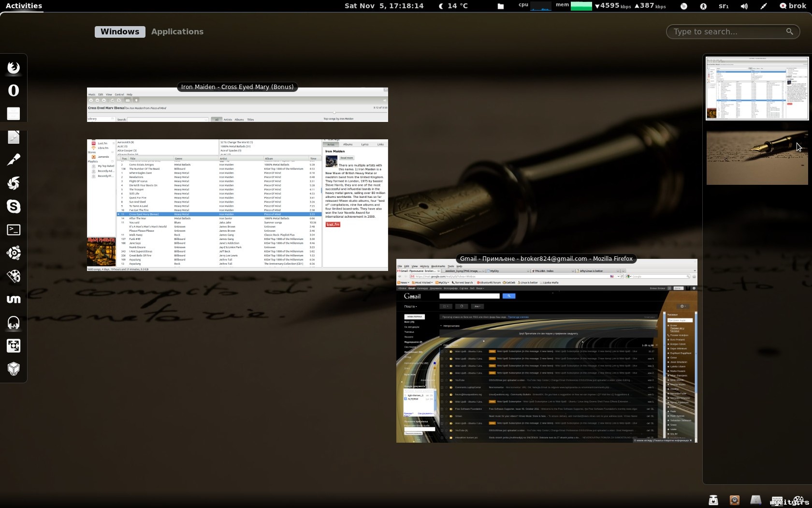Open the News bookmark folder dropdown in Firefox

pyautogui.click(x=404, y=283)
